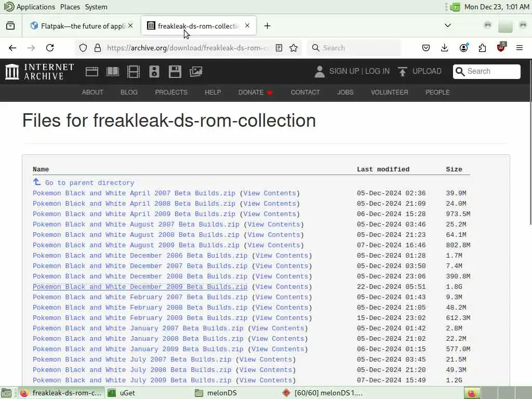View Contents of July 2007 Beta Builds
The width and height of the screenshot is (532, 399).
pos(265,360)
